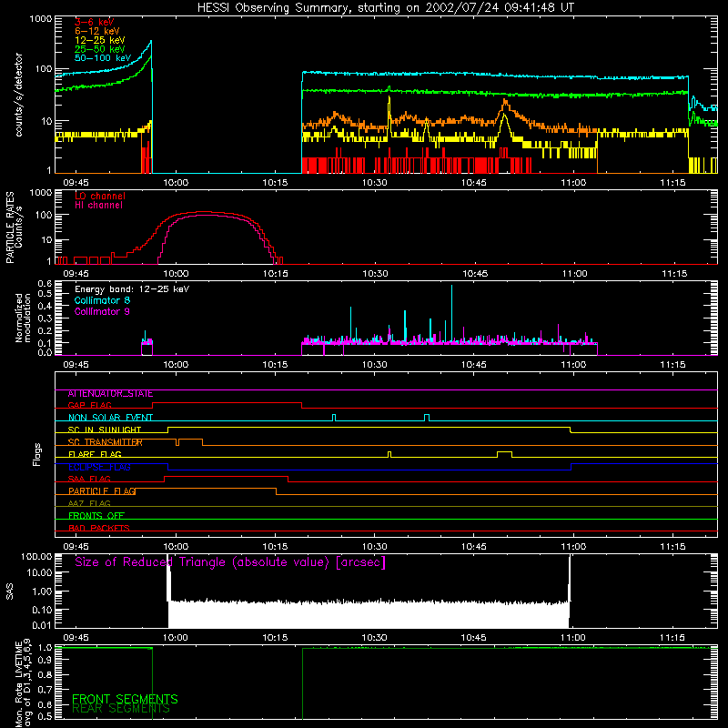Click the SAA_FLAG label
This screenshot has width=728, height=728.
89,480
